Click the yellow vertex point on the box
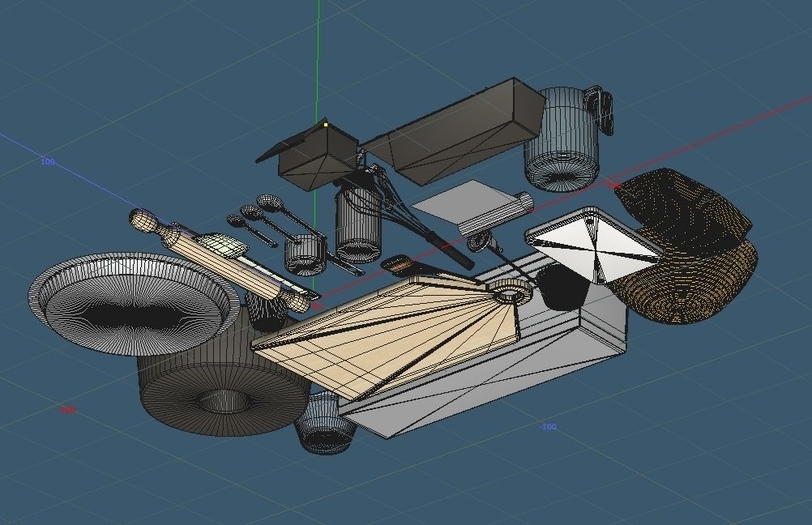 326,125
